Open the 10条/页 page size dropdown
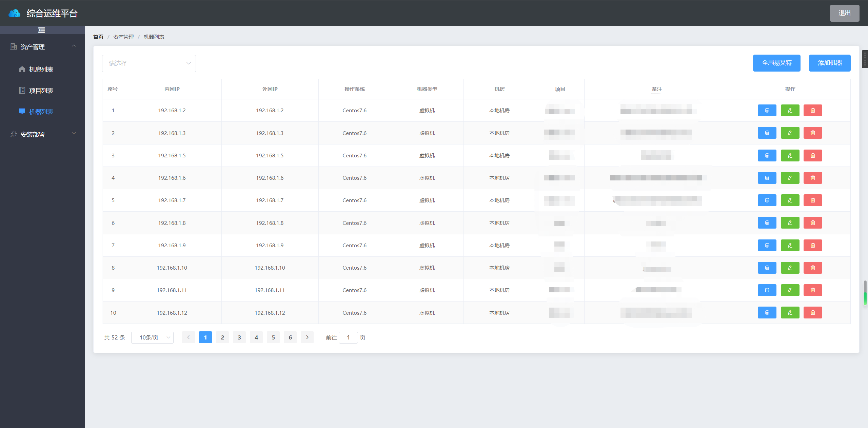This screenshot has width=868, height=428. (152, 337)
